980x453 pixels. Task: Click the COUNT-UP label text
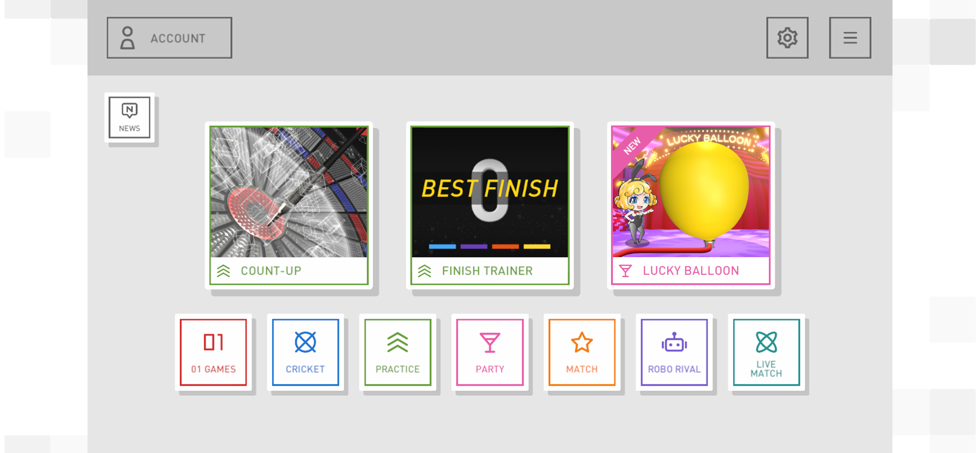tap(271, 271)
